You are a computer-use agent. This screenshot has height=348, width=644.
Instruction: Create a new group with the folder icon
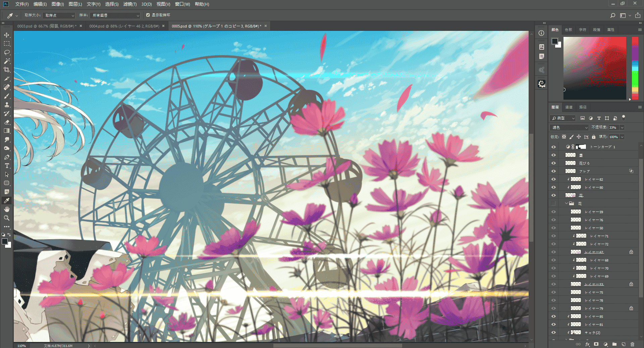tap(614, 344)
